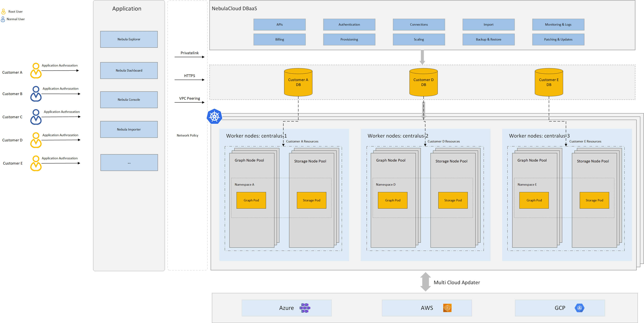Click the Application panel title
Screen dimensions: 644x323
(127, 9)
